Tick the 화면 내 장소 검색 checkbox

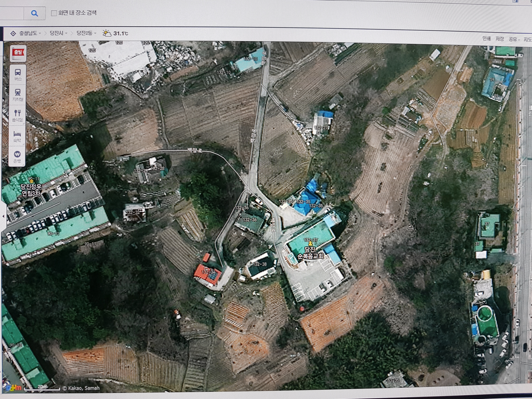pos(54,13)
